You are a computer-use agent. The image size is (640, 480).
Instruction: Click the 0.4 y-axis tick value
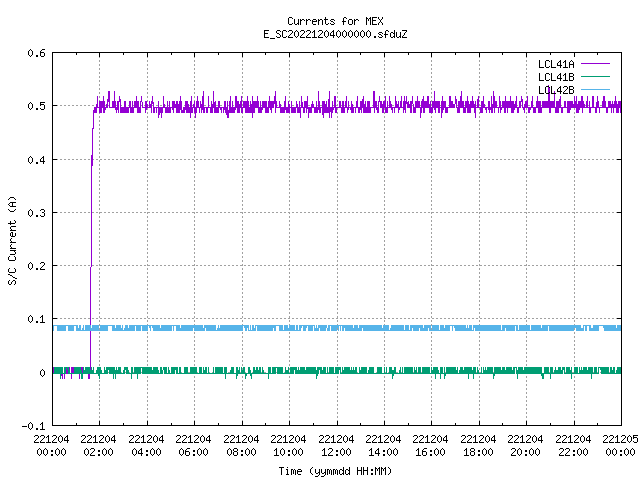pyautogui.click(x=36, y=160)
